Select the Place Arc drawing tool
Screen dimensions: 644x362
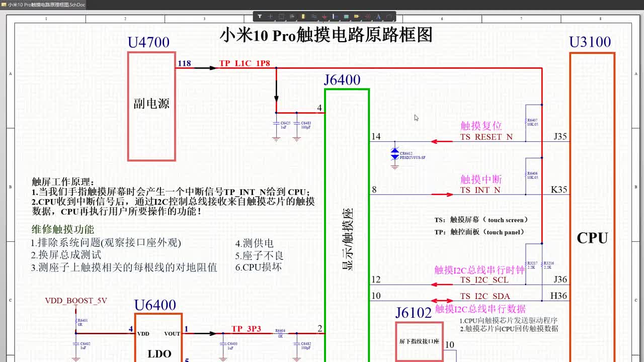point(389,17)
